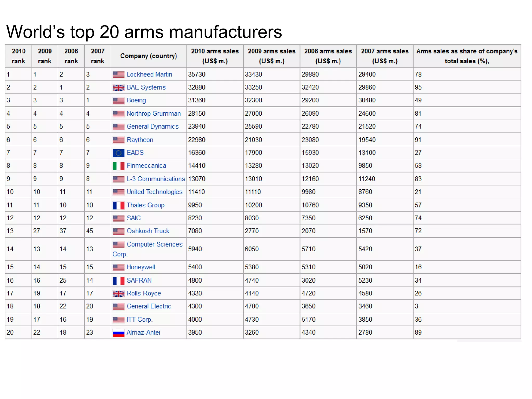Image resolution: width=532 pixels, height=399 pixels.
Task: Click the French flag beside Thales Group
Action: pos(118,205)
